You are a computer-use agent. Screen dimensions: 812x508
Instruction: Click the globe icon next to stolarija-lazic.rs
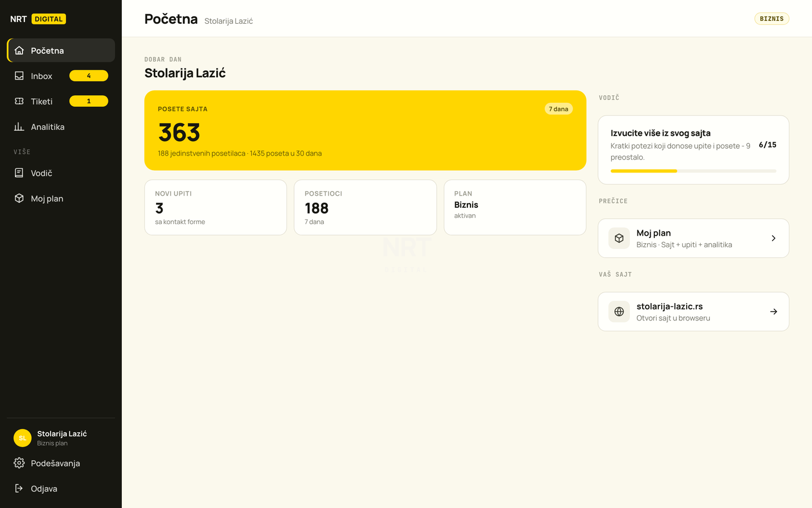pos(619,312)
